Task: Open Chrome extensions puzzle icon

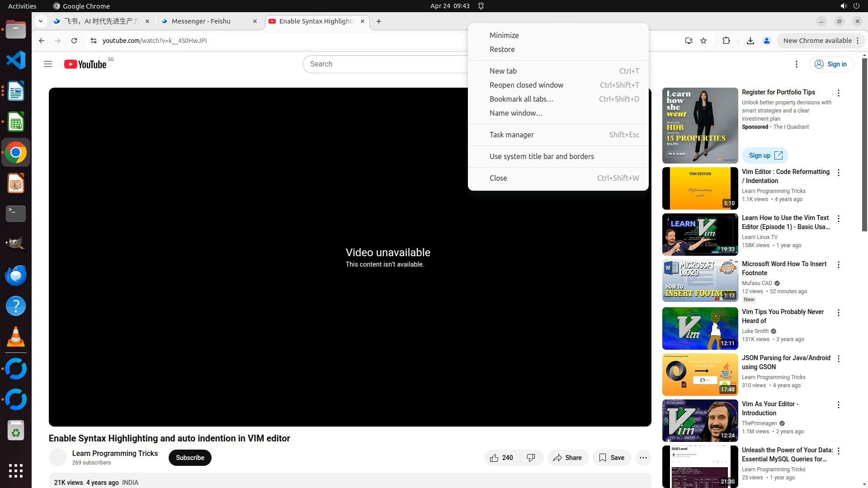Action: tap(726, 41)
